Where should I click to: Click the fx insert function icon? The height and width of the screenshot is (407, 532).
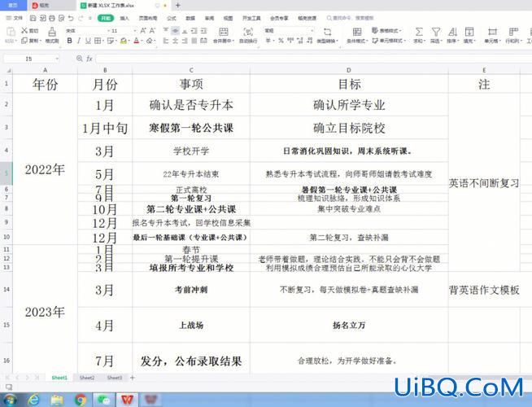coord(89,59)
